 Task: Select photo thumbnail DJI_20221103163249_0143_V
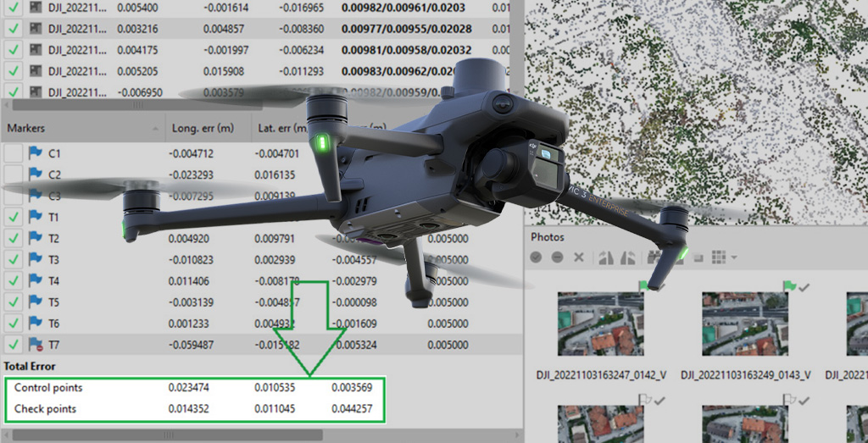tap(745, 324)
